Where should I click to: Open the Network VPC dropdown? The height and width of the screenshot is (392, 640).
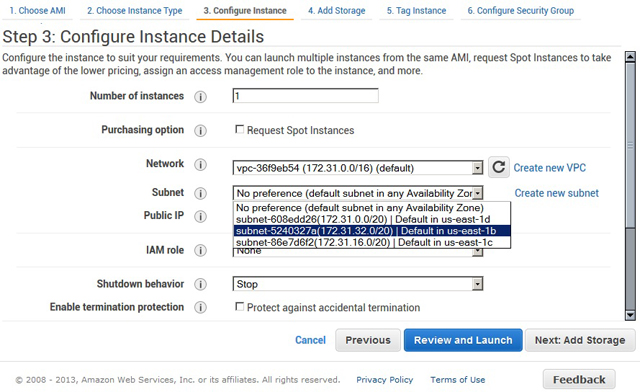[x=358, y=168]
